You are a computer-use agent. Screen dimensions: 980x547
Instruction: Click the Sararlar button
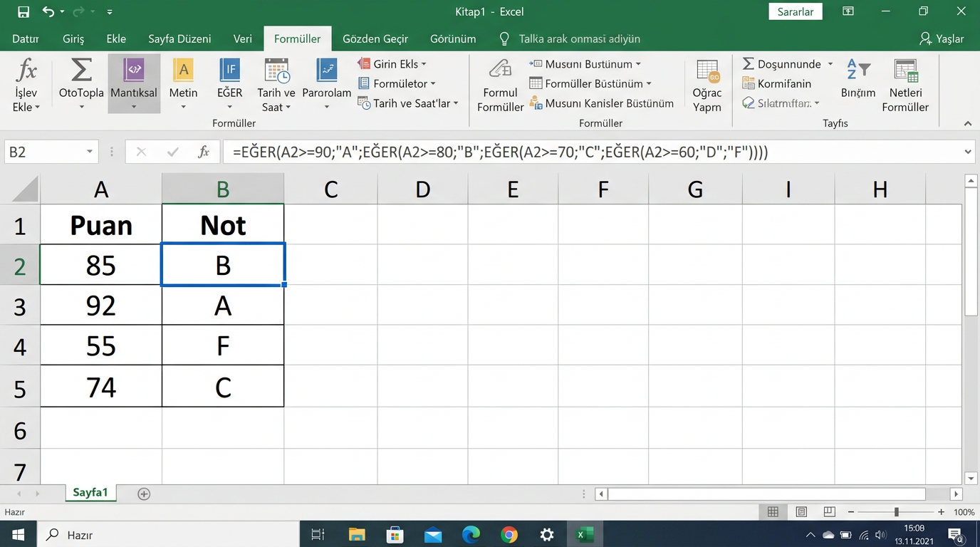796,12
